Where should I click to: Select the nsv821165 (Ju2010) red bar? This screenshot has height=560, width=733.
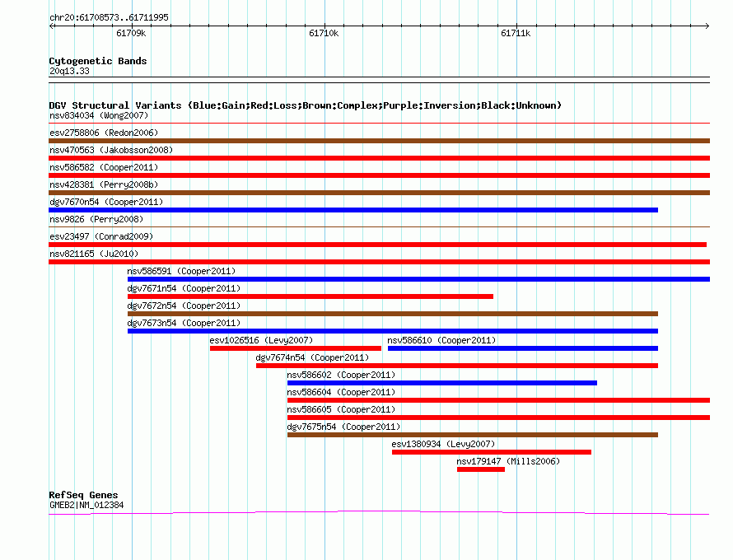[x=379, y=262]
